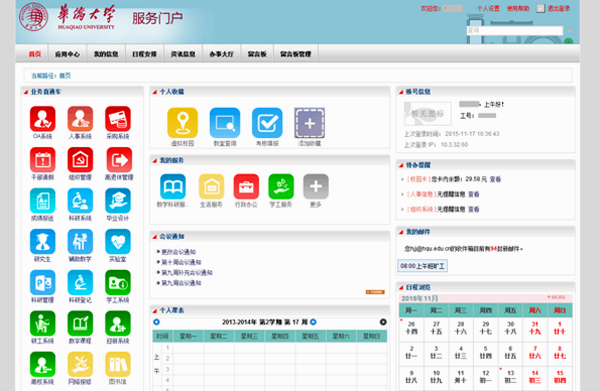The image size is (600, 391).
Task: Focus the search field in header
Action: click(x=515, y=30)
